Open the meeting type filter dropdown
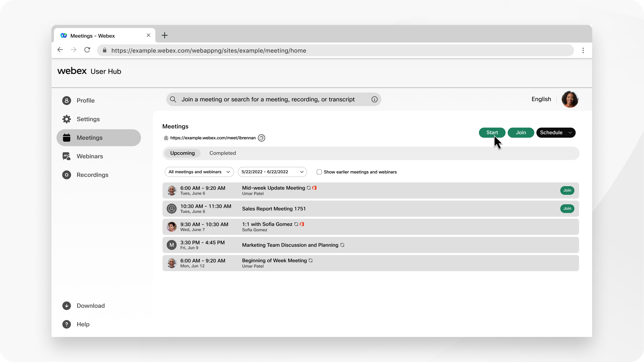This screenshot has height=362, width=644. click(199, 172)
